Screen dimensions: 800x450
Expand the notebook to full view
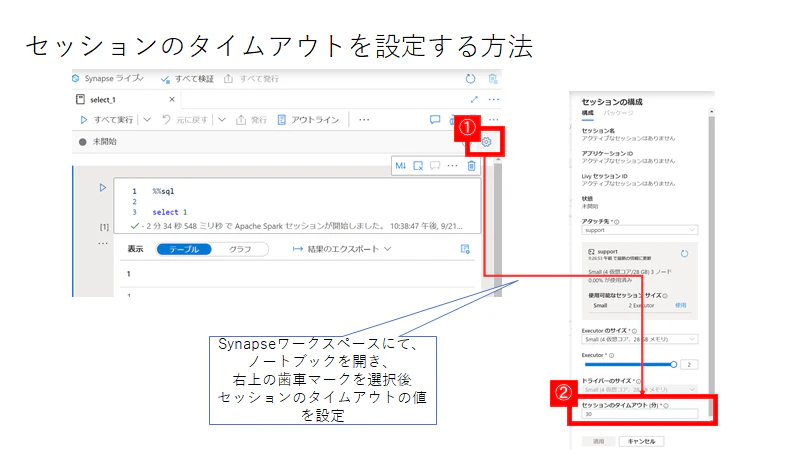click(474, 99)
